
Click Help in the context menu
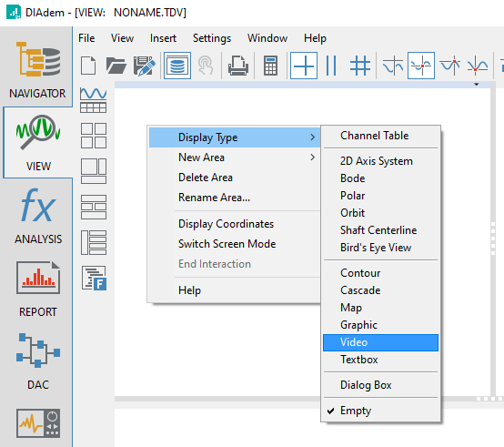pyautogui.click(x=235, y=290)
